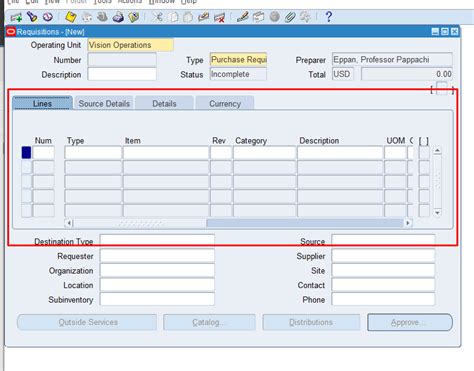Image resolution: width=474 pixels, height=371 pixels.
Task: Click the Preparer field
Action: point(392,60)
